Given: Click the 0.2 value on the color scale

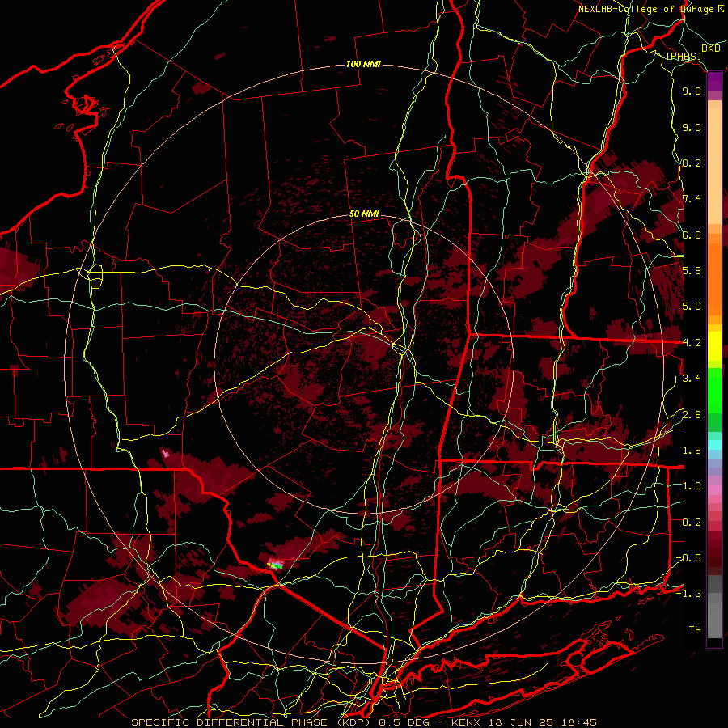Looking at the screenshot, I should tap(692, 523).
